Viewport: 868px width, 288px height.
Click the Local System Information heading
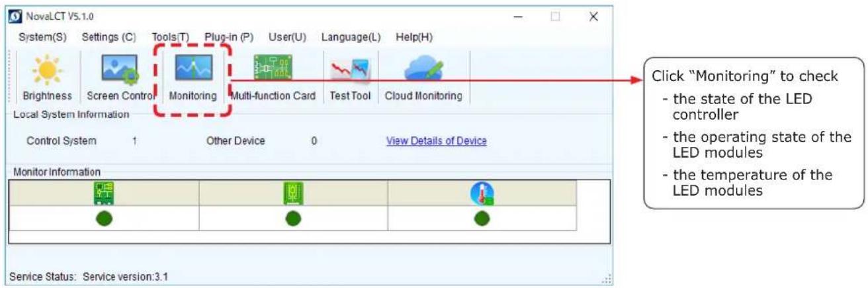click(x=71, y=115)
